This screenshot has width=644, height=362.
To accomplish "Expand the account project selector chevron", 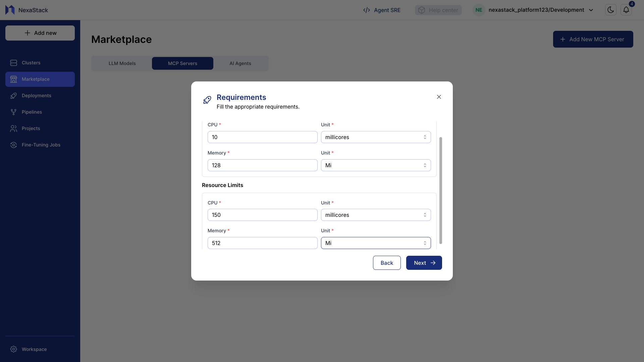I will tap(591, 10).
